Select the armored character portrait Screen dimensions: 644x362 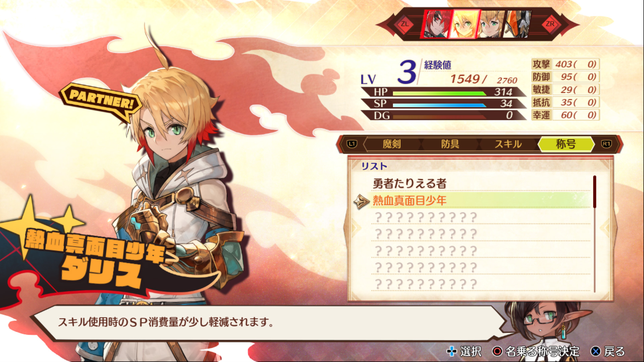click(518, 24)
